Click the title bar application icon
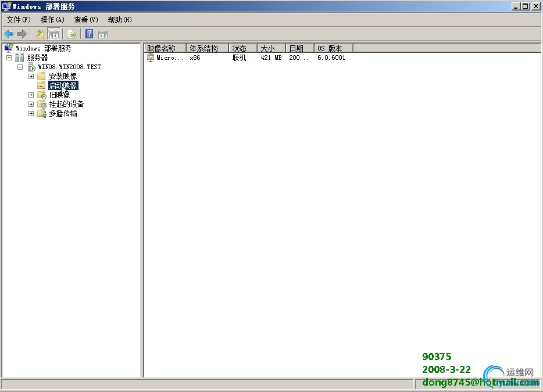Viewport: 543px width, 392px height. (x=6, y=6)
